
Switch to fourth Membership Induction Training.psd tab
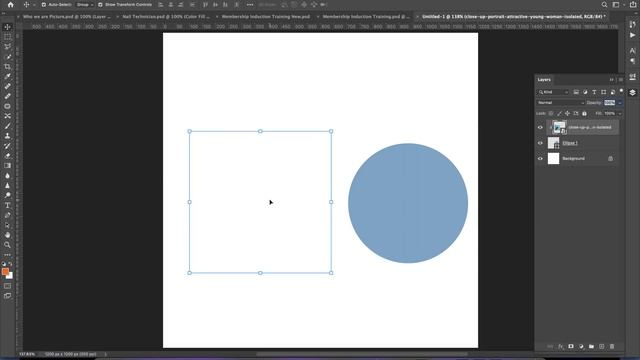366,17
